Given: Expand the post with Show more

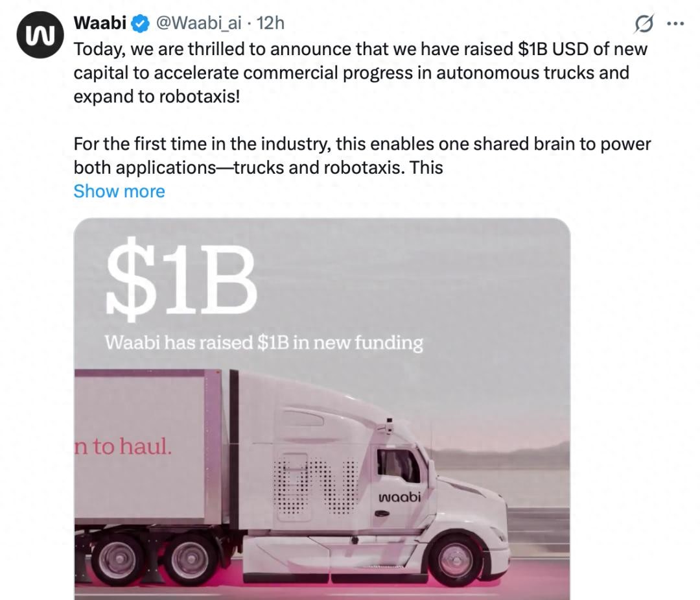Looking at the screenshot, I should [x=119, y=191].
